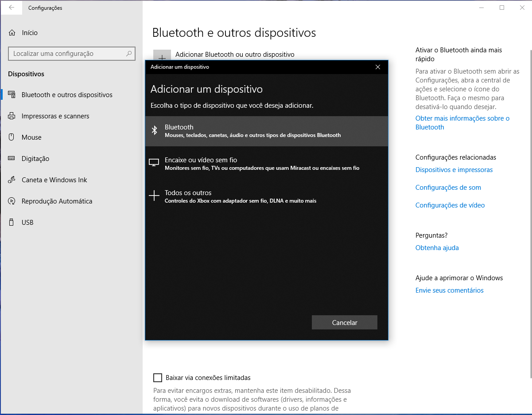Click Adicionar Bluetooth ou outro dispositivo label
532x415 pixels.
pos(235,55)
